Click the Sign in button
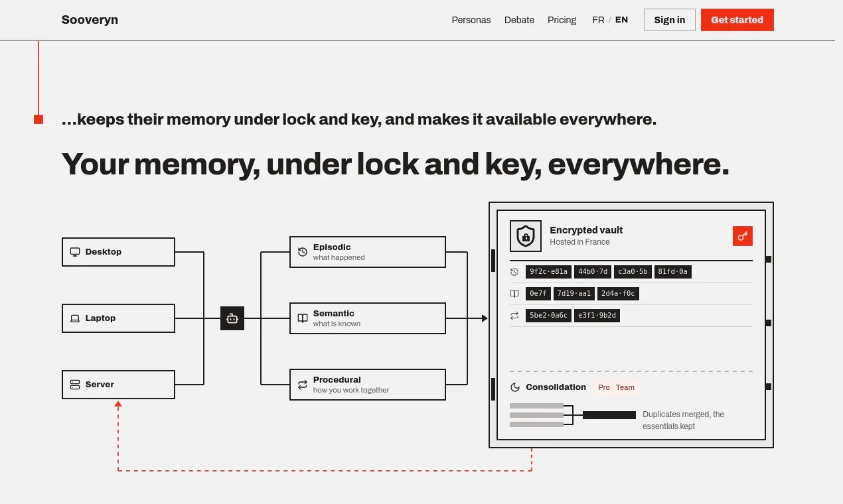843x504 pixels. pos(670,20)
